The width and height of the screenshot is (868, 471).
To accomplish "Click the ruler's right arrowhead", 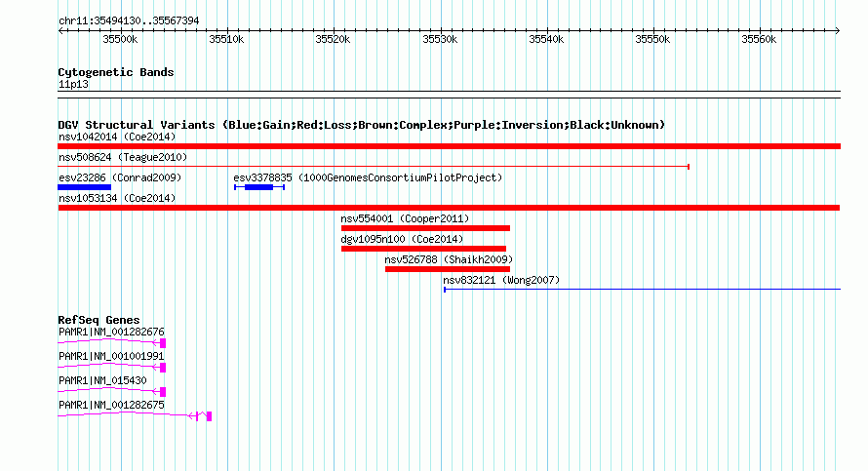I will pyautogui.click(x=838, y=31).
